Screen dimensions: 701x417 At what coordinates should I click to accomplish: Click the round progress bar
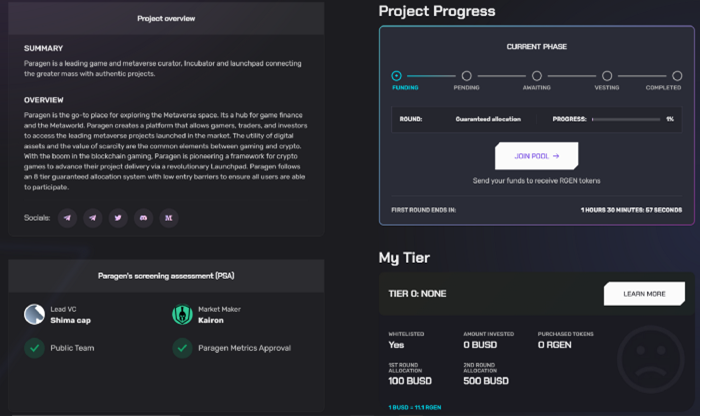click(626, 119)
